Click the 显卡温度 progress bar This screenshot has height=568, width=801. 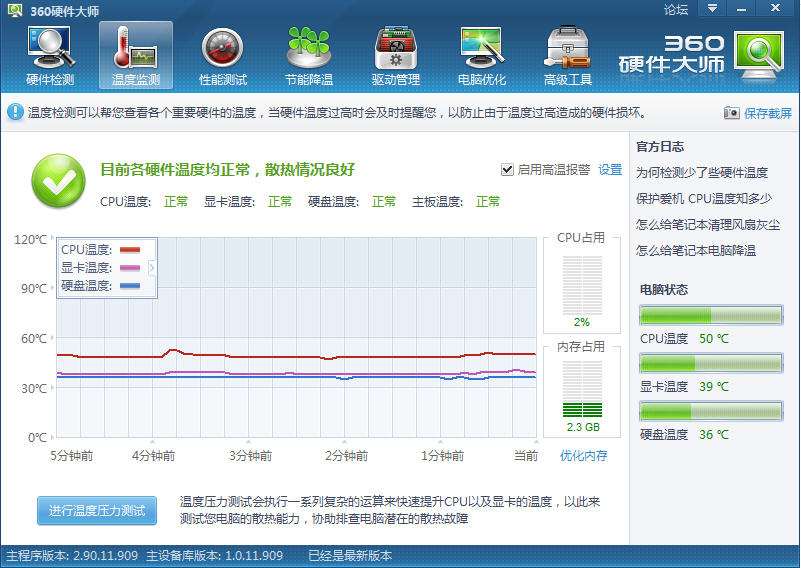[711, 363]
